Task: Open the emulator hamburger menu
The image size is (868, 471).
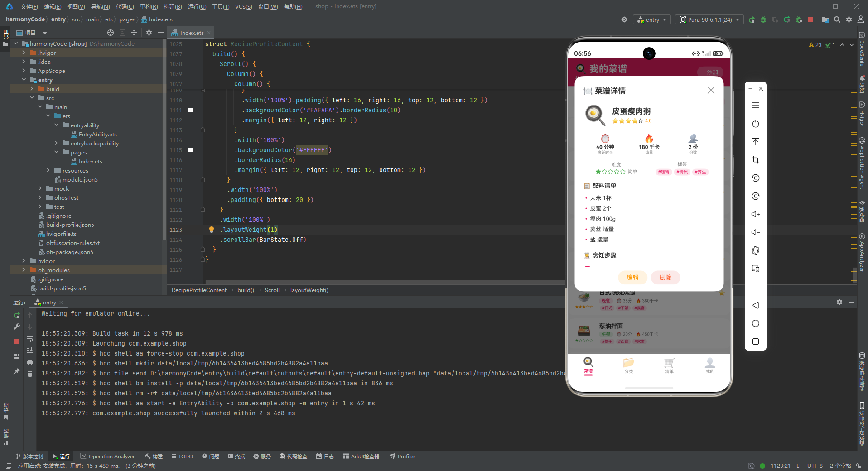Action: [x=755, y=105]
